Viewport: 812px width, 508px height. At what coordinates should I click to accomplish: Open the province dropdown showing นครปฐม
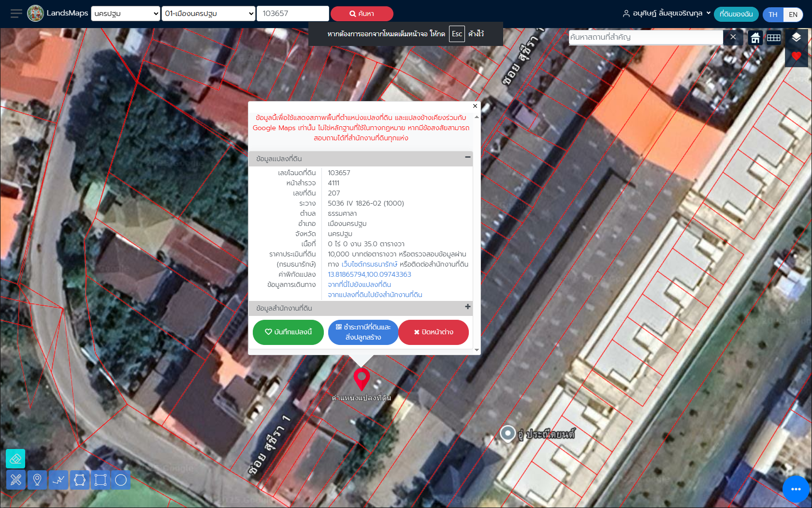tap(126, 14)
